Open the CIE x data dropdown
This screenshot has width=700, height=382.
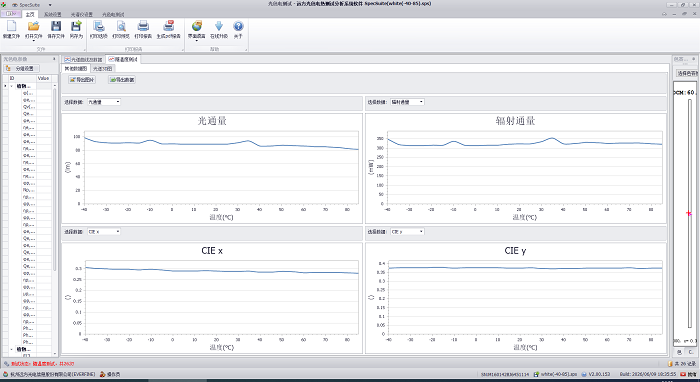pyautogui.click(x=104, y=232)
